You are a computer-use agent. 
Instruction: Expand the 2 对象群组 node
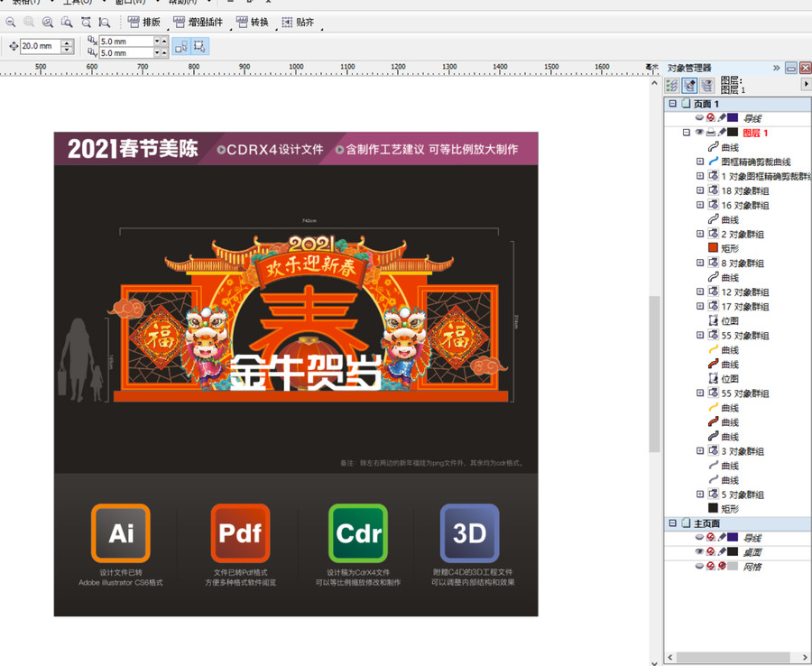pyautogui.click(x=700, y=234)
